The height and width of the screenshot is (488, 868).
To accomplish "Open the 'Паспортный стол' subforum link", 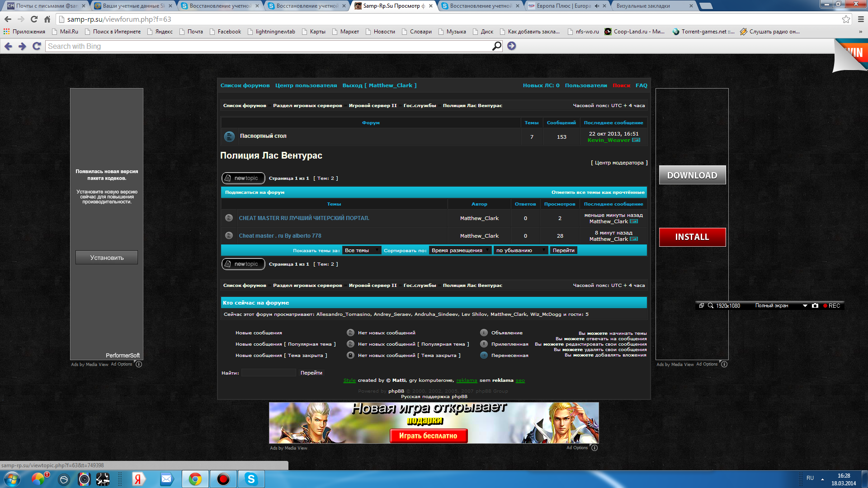I will pos(263,136).
